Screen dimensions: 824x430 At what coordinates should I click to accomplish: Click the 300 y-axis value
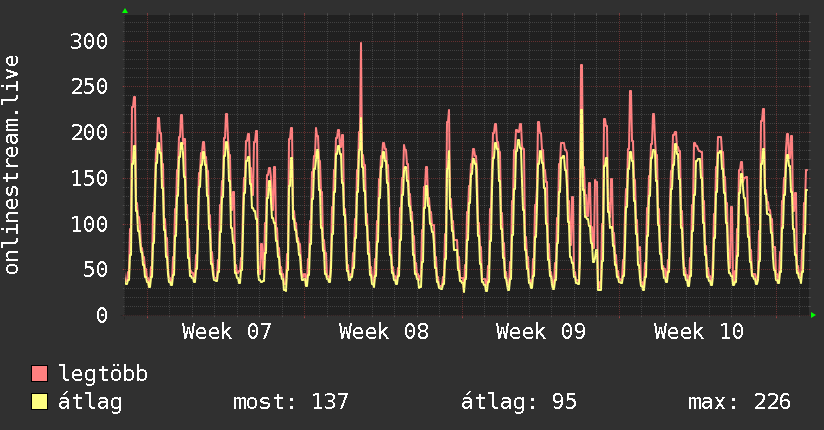pyautogui.click(x=88, y=41)
